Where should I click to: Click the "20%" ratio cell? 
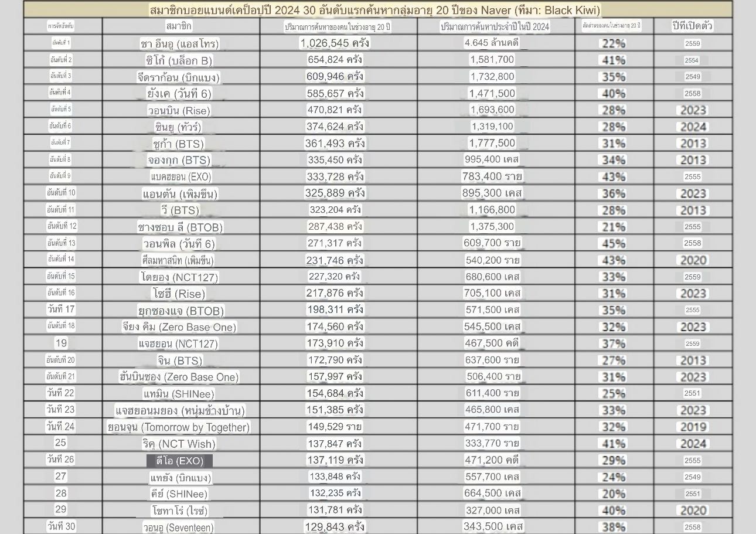pyautogui.click(x=612, y=494)
